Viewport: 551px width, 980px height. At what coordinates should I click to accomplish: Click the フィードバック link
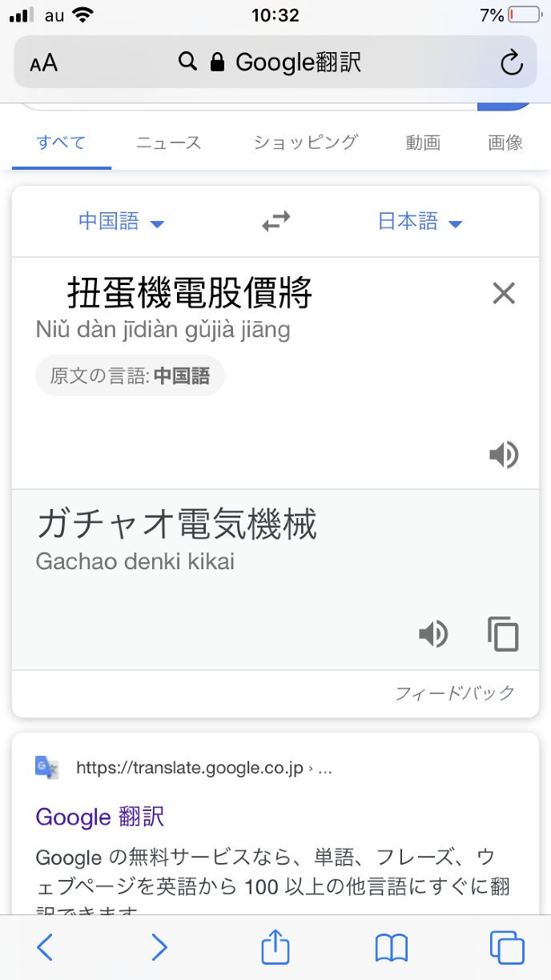pos(454,693)
